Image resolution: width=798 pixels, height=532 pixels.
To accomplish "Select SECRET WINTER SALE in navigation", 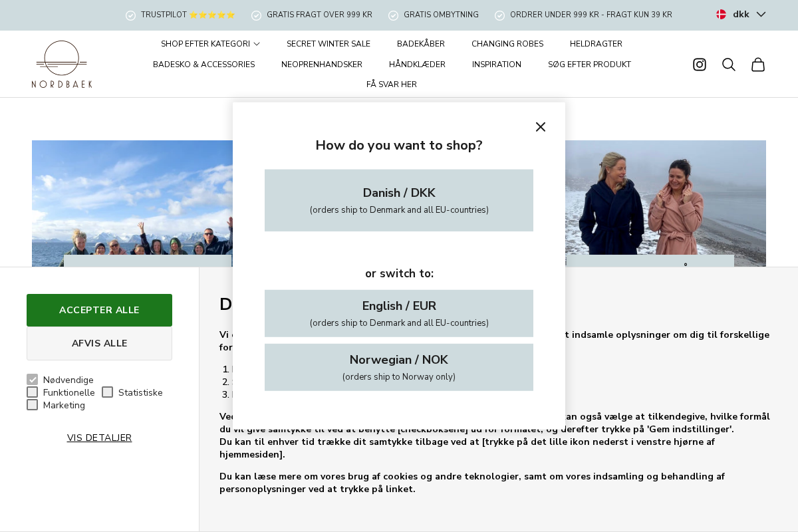I will (329, 44).
